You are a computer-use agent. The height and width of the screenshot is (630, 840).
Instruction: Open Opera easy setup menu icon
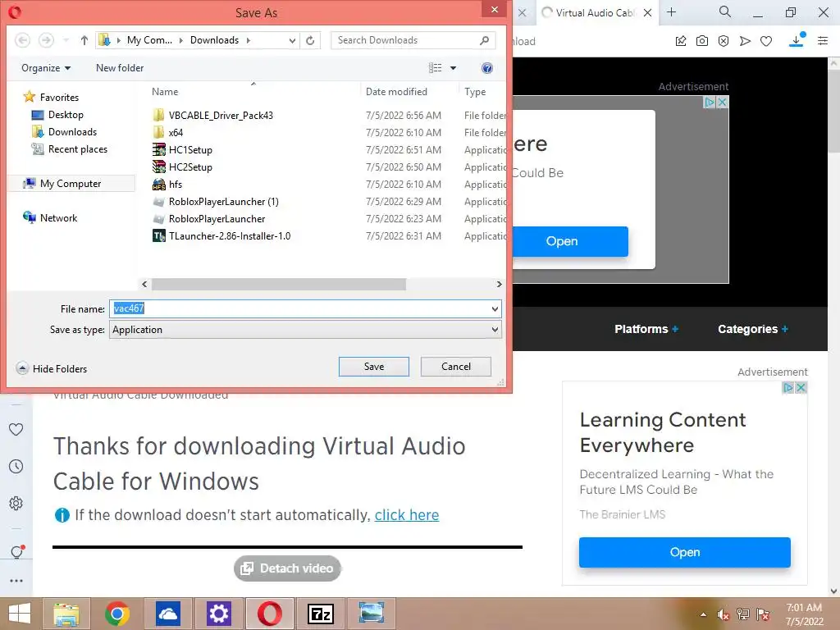click(x=823, y=41)
